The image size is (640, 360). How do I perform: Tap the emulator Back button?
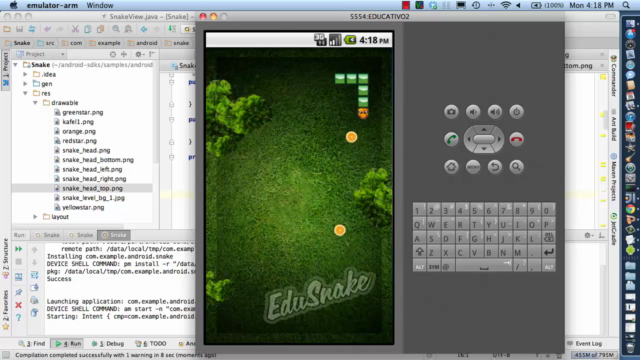495,167
